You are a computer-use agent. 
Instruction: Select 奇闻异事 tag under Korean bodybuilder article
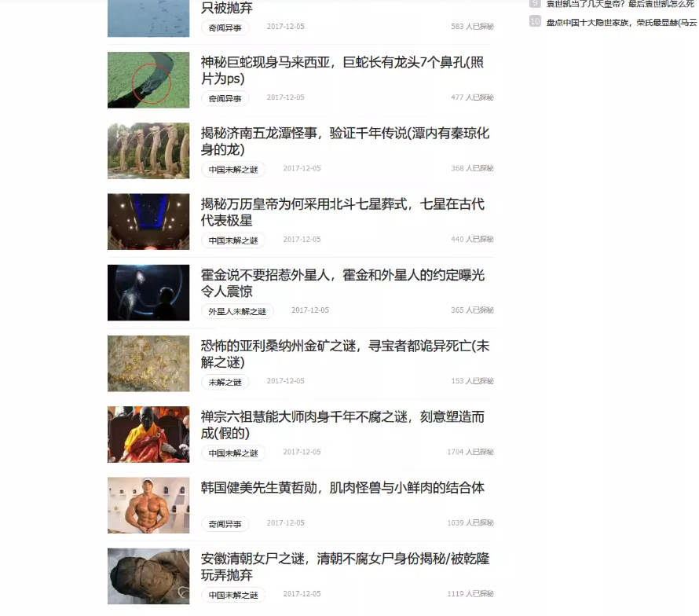[225, 524]
